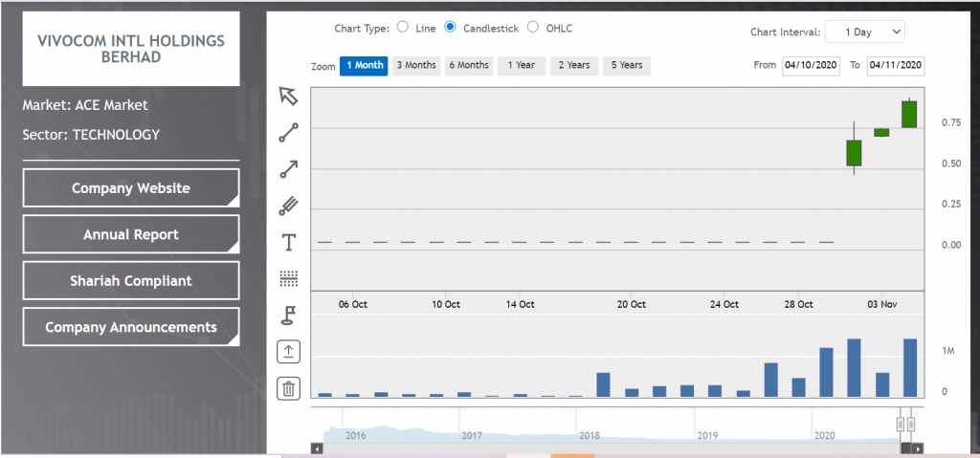Open the Company Website link
This screenshot has width=980, height=458.
click(x=130, y=188)
